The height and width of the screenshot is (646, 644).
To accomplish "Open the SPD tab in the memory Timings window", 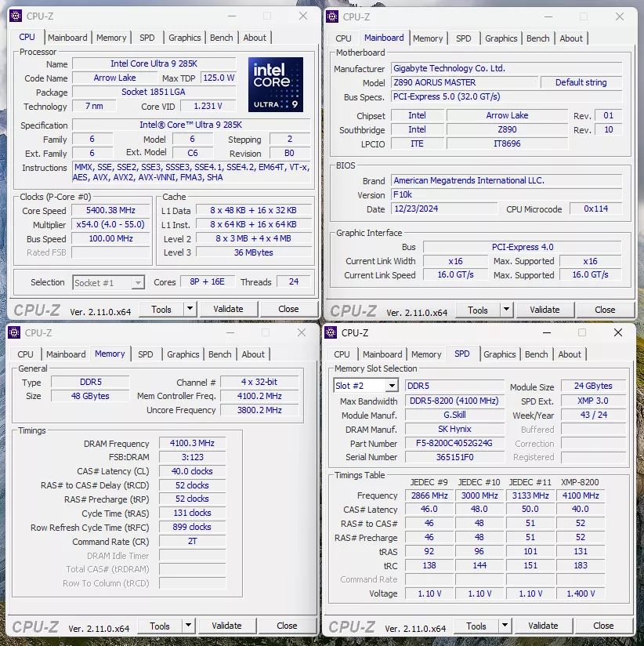I will 146,354.
